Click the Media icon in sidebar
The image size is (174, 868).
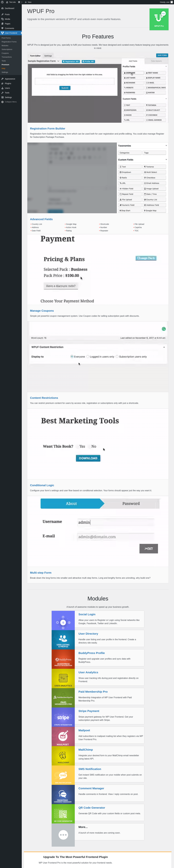pos(2,19)
